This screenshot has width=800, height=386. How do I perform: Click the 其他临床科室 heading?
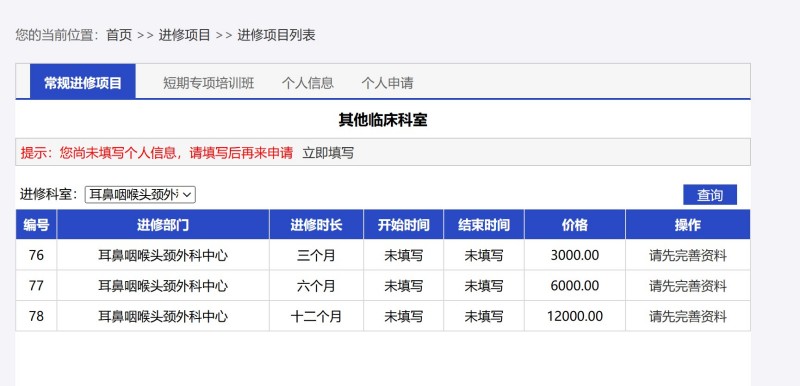(x=383, y=120)
